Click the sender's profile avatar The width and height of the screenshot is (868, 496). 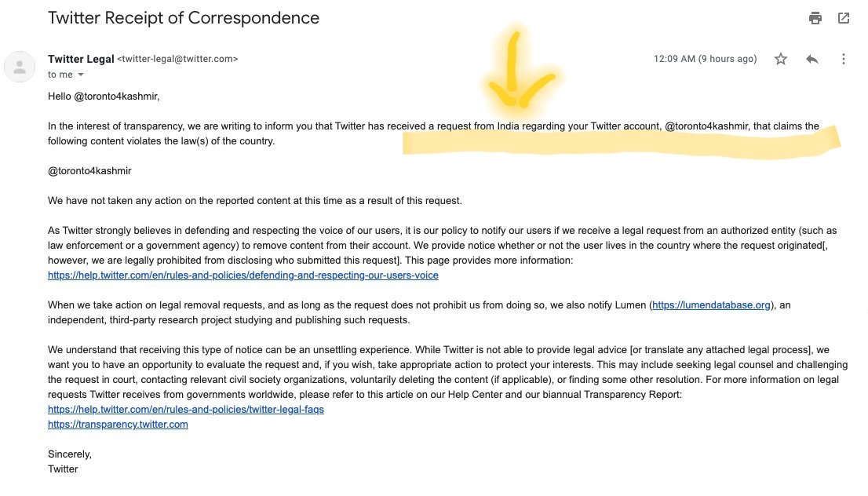(x=20, y=67)
